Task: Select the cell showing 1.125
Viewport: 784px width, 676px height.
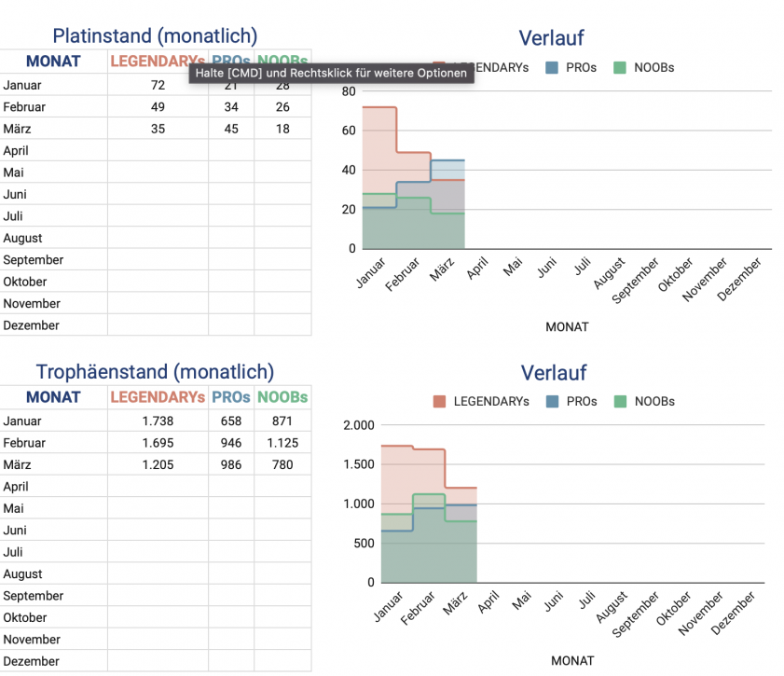Action: [282, 443]
